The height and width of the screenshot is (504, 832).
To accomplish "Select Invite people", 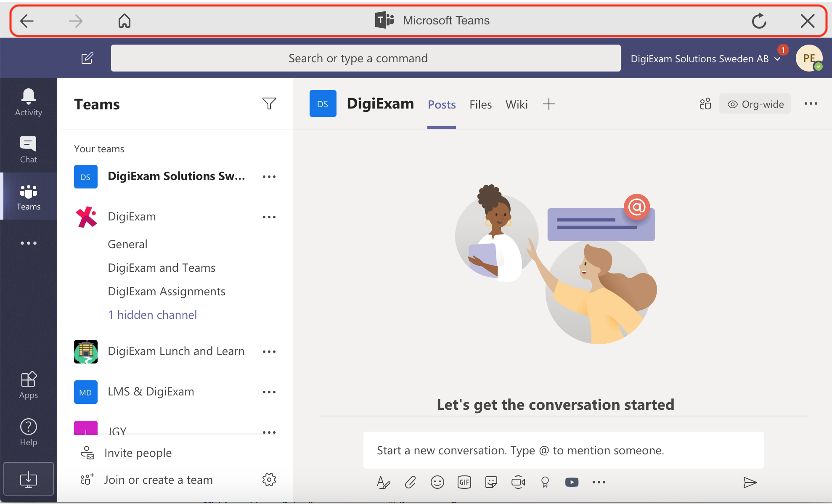I will [x=138, y=453].
